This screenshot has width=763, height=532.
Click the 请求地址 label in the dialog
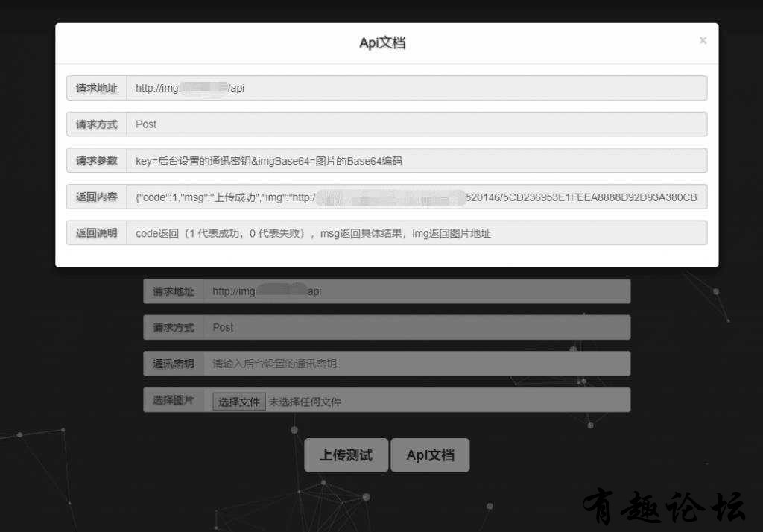point(96,88)
